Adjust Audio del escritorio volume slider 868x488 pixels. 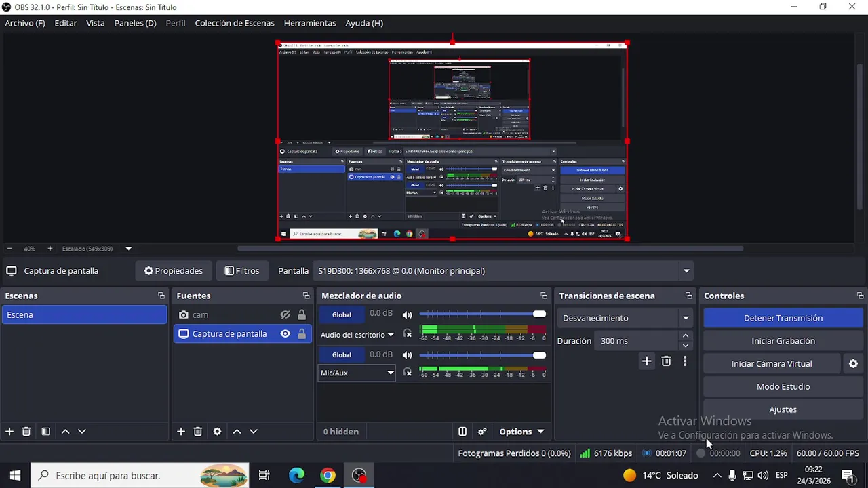482,314
